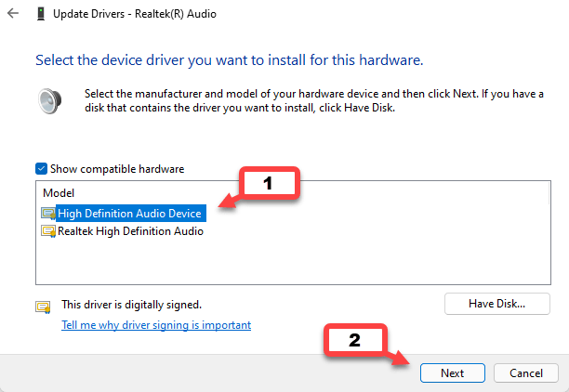Click the Show compatible hardware label
This screenshot has width=569, height=392.
pyautogui.click(x=117, y=169)
